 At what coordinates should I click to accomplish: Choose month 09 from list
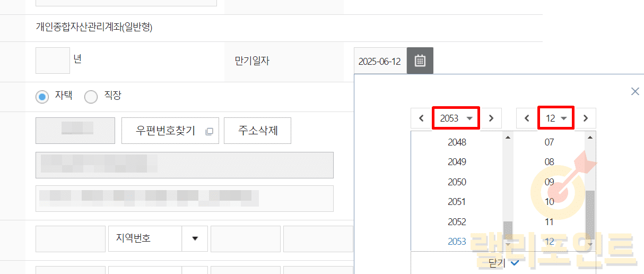pos(550,182)
